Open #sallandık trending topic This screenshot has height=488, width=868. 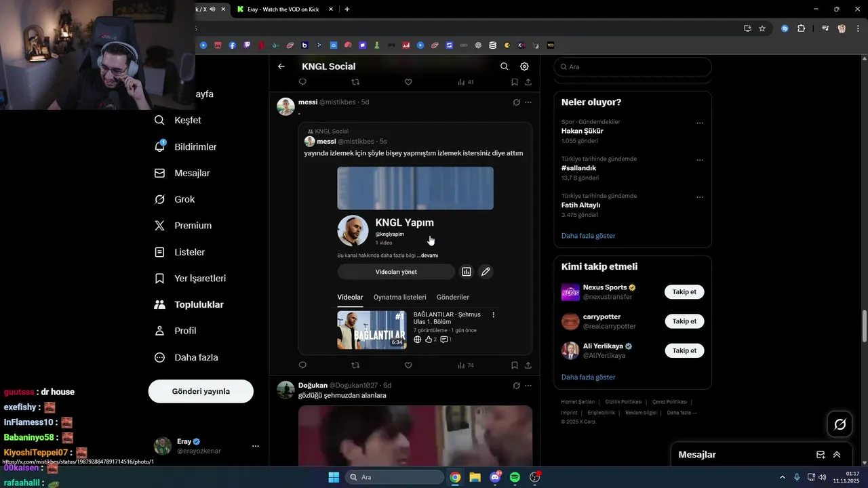click(x=578, y=168)
